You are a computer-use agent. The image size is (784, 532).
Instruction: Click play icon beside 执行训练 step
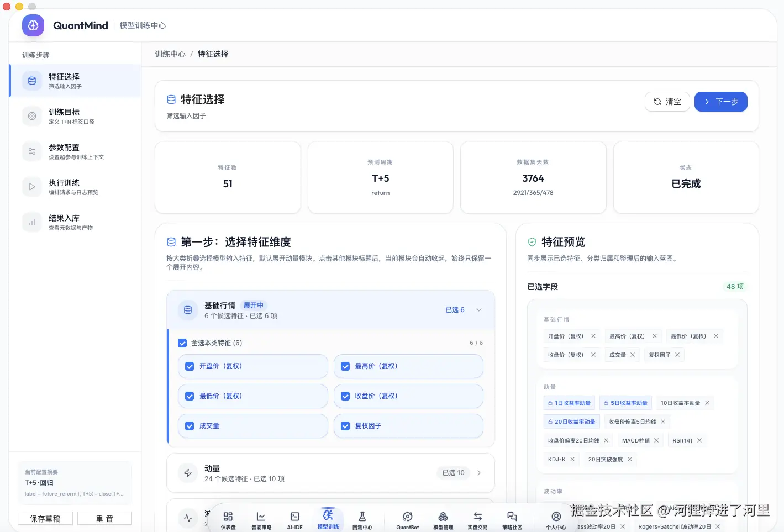click(x=32, y=187)
